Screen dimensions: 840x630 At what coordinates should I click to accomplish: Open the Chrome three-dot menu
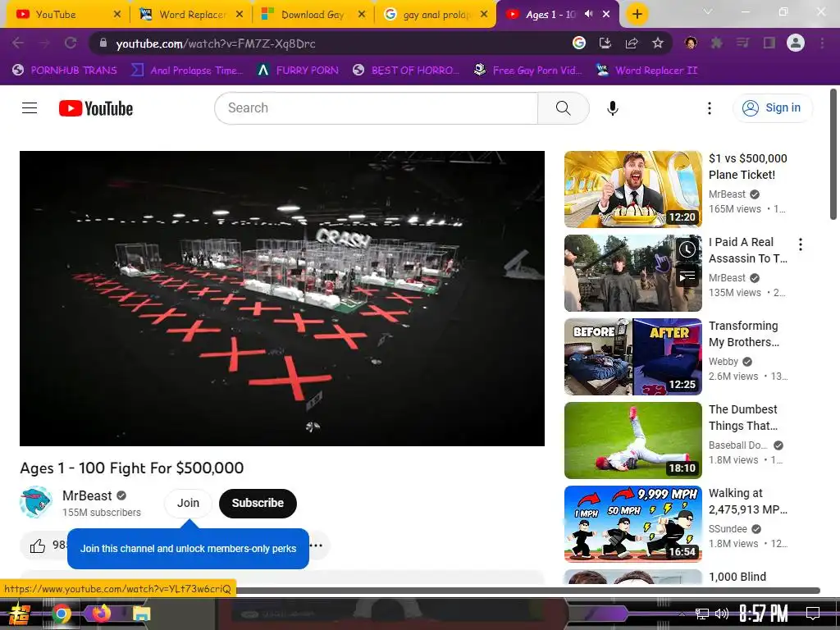pos(822,43)
